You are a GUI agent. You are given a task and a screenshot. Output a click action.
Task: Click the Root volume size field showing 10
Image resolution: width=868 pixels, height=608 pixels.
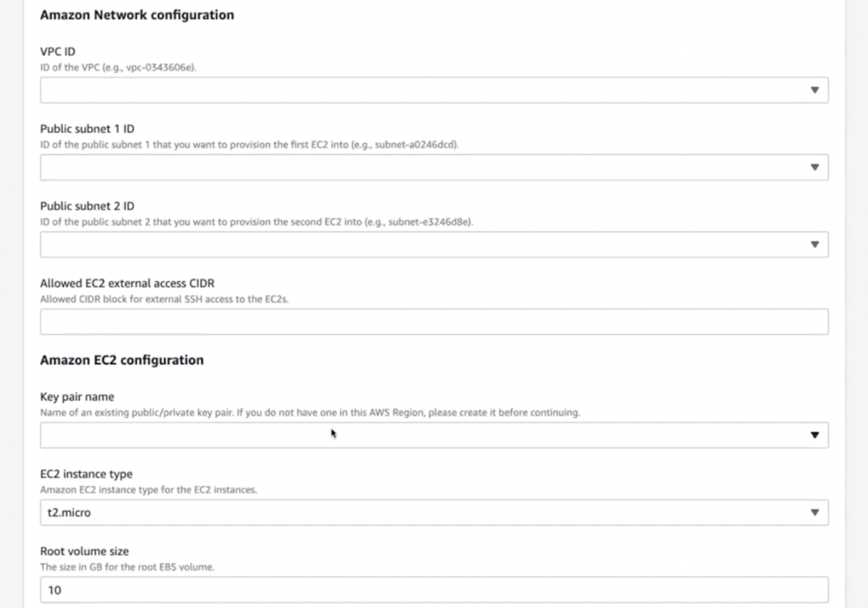[x=434, y=589]
